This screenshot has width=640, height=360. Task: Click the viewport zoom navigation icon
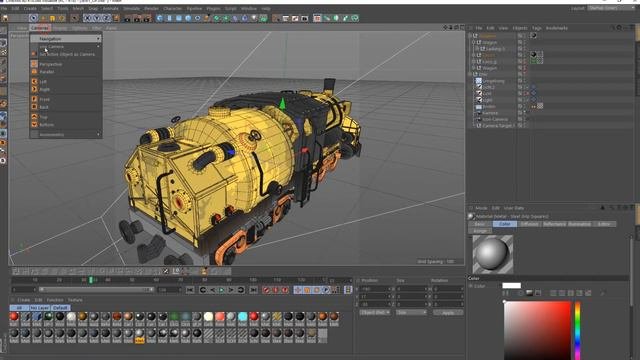451,27
